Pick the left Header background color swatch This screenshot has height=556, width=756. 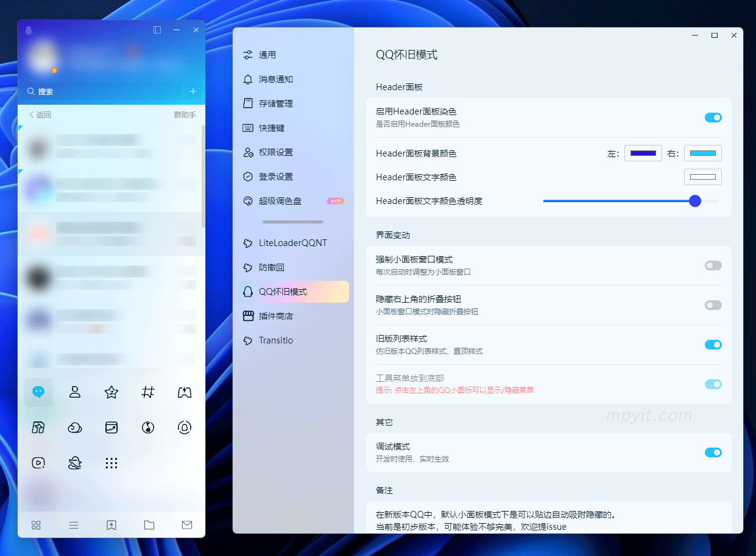(x=643, y=153)
